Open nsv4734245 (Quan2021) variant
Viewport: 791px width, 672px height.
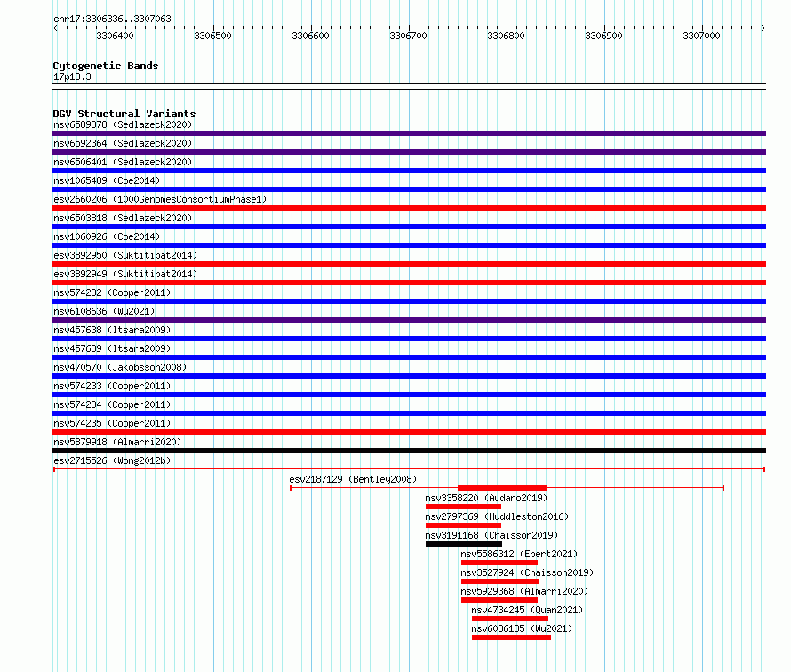point(527,610)
